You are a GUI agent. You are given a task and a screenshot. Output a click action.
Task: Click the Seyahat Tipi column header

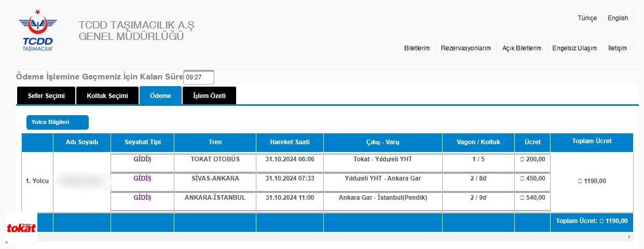click(x=143, y=142)
